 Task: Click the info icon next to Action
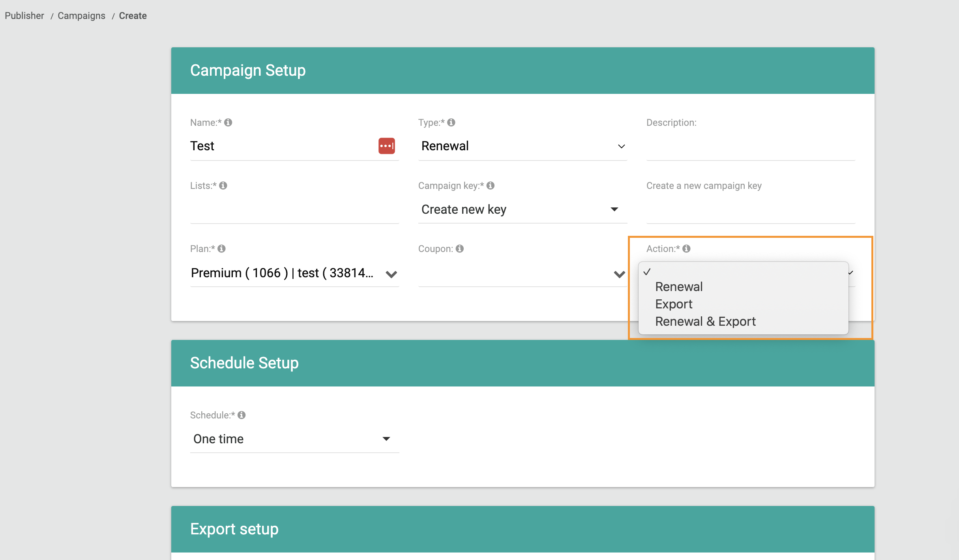point(686,249)
